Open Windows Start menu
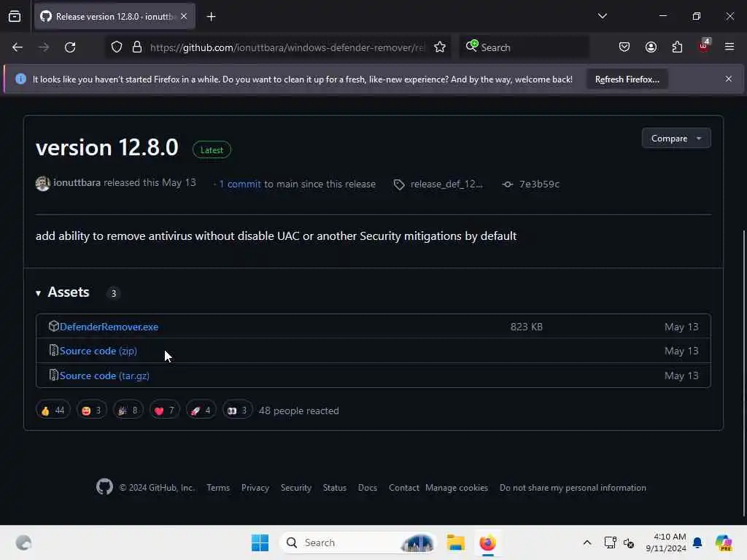The image size is (747, 560). [260, 542]
